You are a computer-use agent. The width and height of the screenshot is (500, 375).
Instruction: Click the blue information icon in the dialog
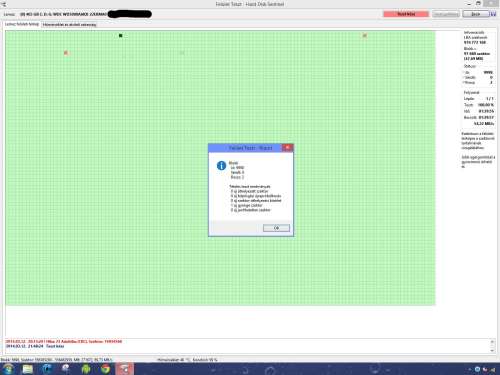click(x=221, y=166)
